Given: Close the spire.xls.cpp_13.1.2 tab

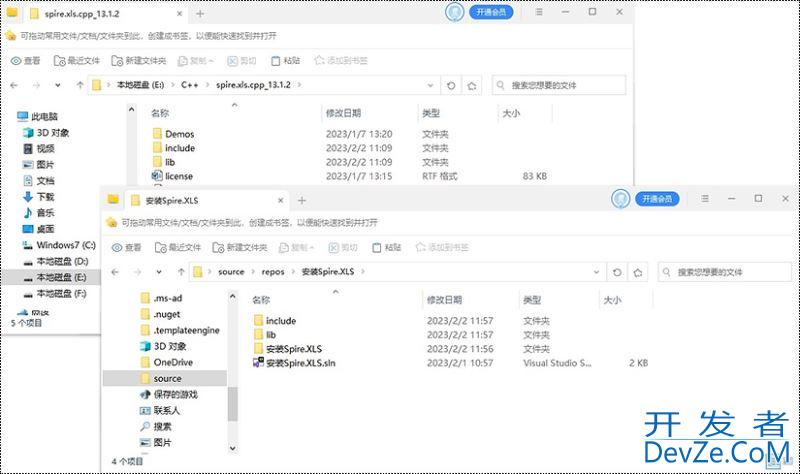Looking at the screenshot, I should [180, 14].
